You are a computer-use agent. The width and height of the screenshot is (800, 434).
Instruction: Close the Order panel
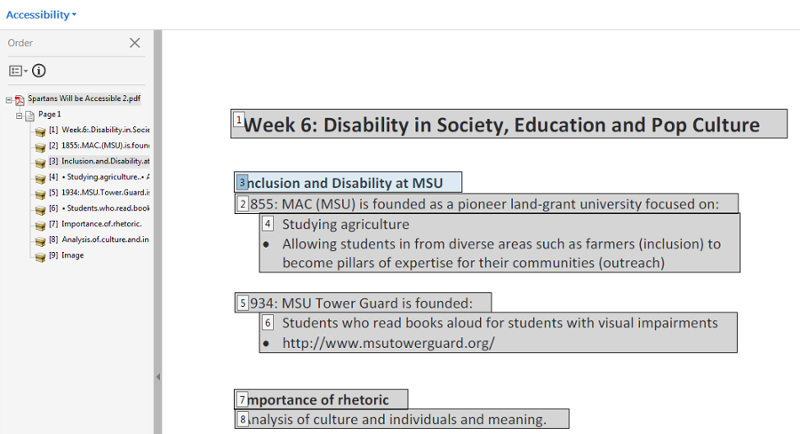[x=135, y=43]
